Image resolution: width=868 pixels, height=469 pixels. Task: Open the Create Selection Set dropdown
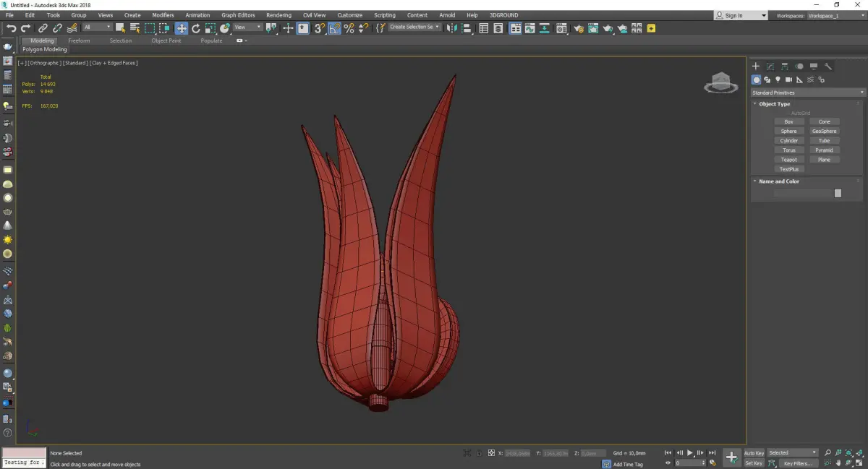[414, 27]
